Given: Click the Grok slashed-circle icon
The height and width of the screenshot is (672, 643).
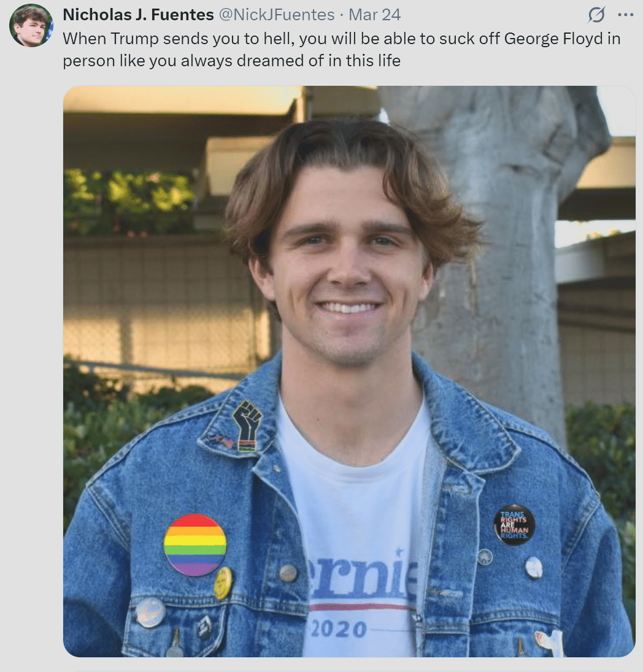Looking at the screenshot, I should pos(596,15).
